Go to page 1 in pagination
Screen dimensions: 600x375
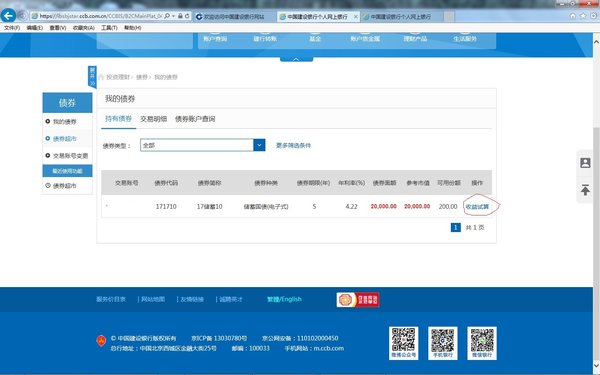455,227
